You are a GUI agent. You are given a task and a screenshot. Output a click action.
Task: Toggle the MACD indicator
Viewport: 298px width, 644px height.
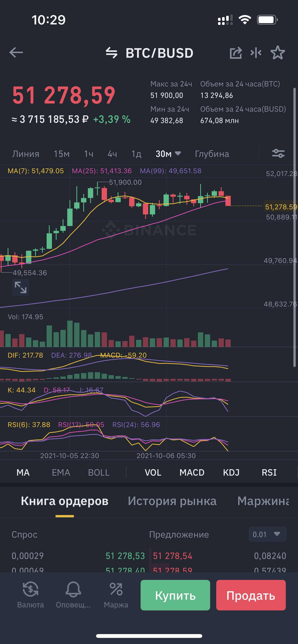click(x=192, y=473)
